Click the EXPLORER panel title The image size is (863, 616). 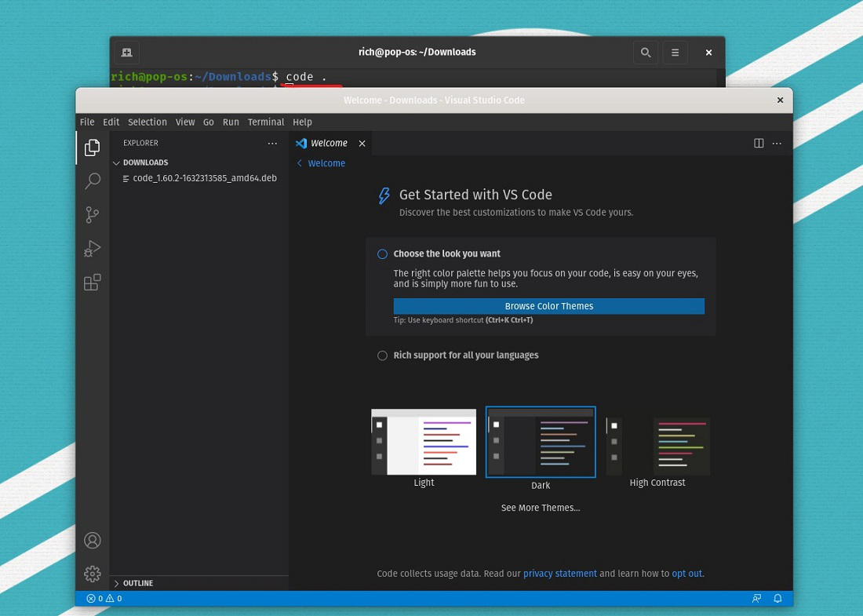140,143
